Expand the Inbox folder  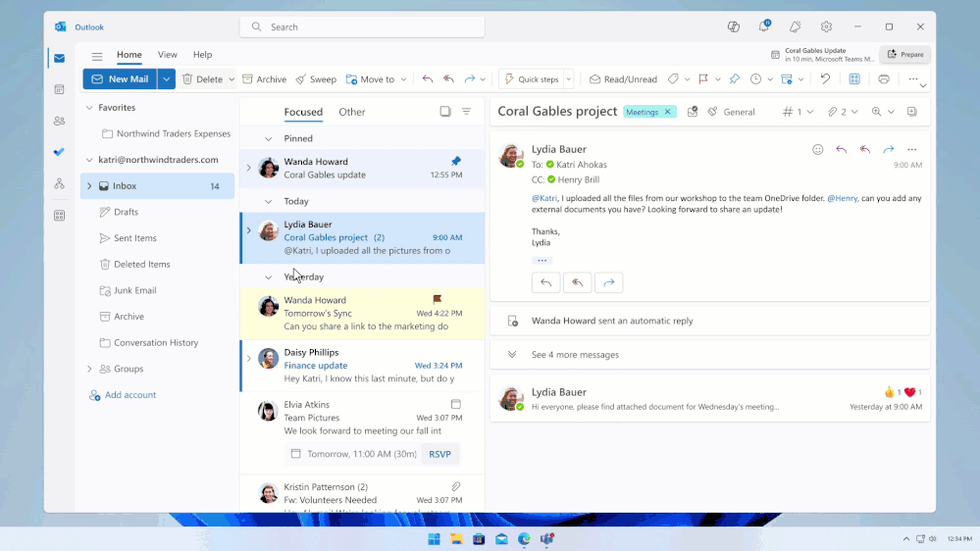(x=89, y=186)
